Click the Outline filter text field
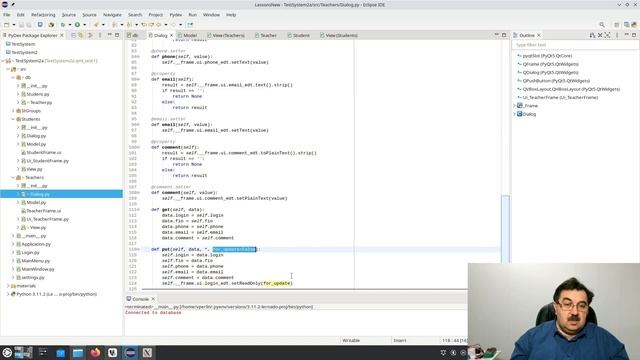 point(573,45)
